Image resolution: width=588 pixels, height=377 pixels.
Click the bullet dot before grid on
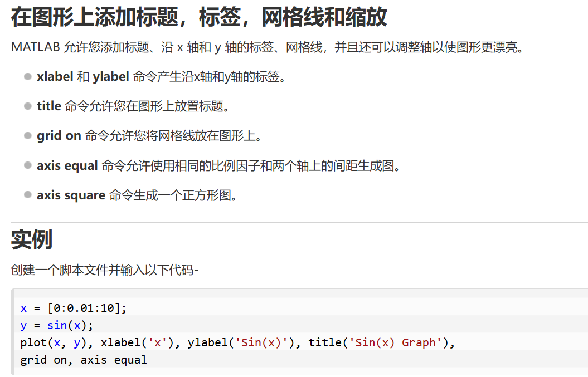tap(28, 136)
